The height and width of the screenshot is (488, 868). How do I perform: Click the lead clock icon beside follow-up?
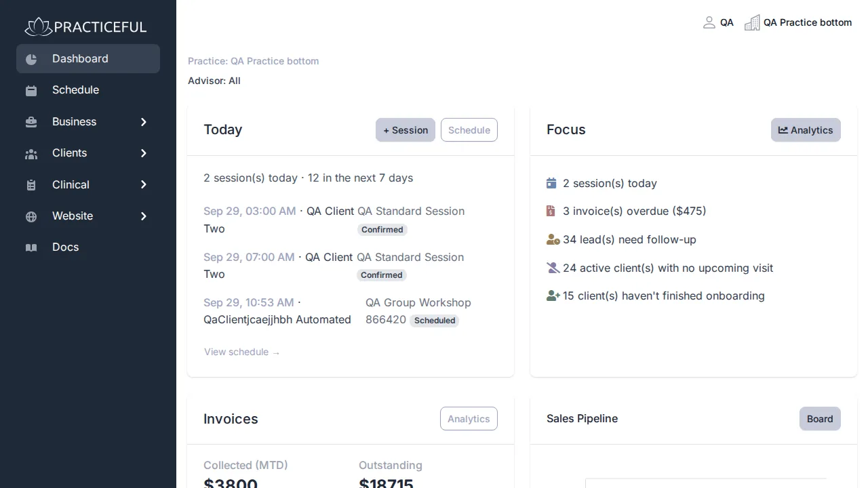click(x=553, y=239)
